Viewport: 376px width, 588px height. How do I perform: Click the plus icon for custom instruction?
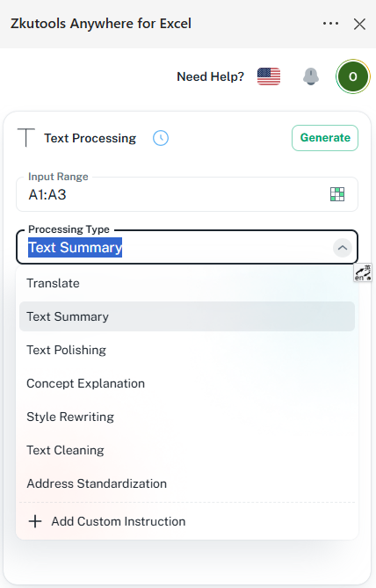(x=35, y=521)
